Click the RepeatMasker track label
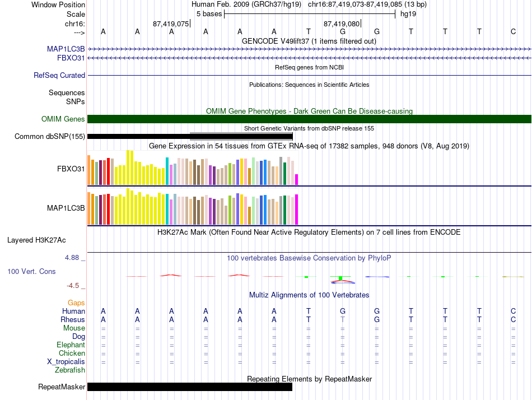The height and width of the screenshot is (400, 532). pos(62,387)
